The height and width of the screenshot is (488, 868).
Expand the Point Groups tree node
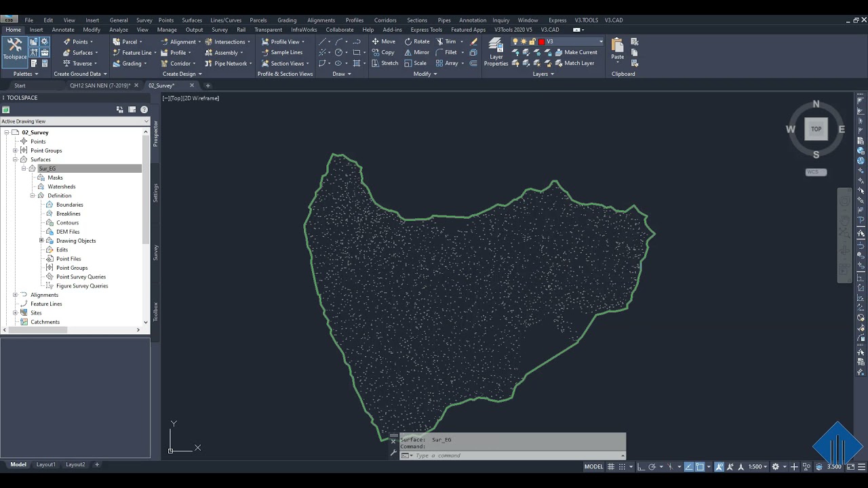click(x=15, y=150)
